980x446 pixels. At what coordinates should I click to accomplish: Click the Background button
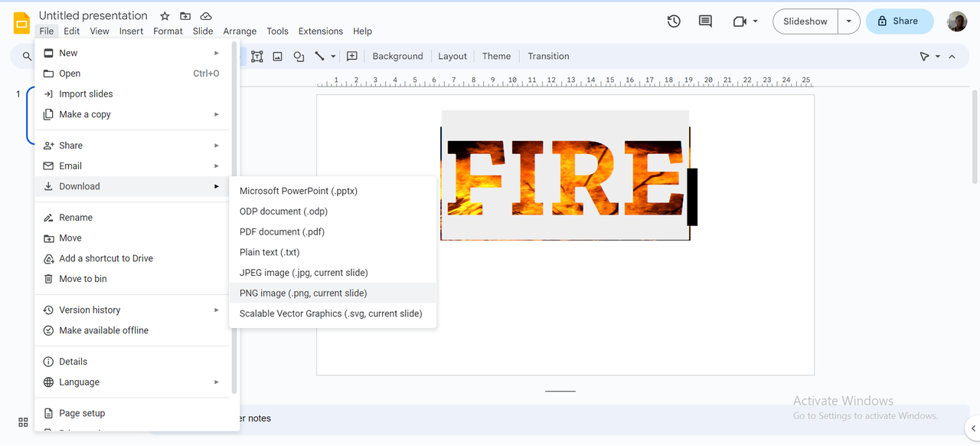point(398,57)
